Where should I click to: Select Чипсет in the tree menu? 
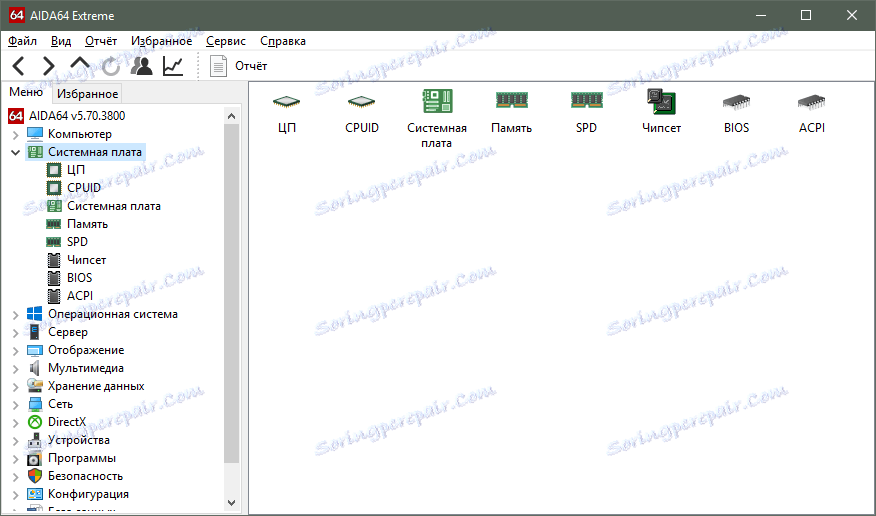click(x=86, y=260)
